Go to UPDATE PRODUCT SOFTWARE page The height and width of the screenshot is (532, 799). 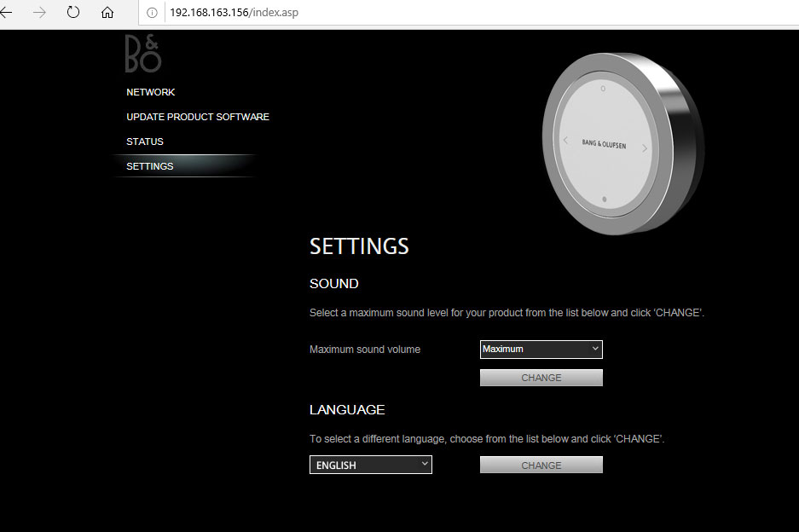[198, 117]
